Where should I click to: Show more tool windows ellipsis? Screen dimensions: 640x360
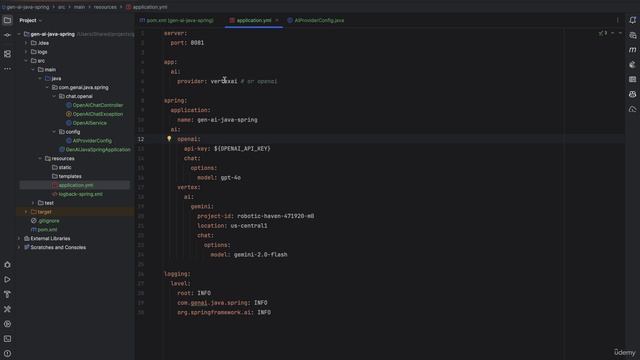[7, 69]
